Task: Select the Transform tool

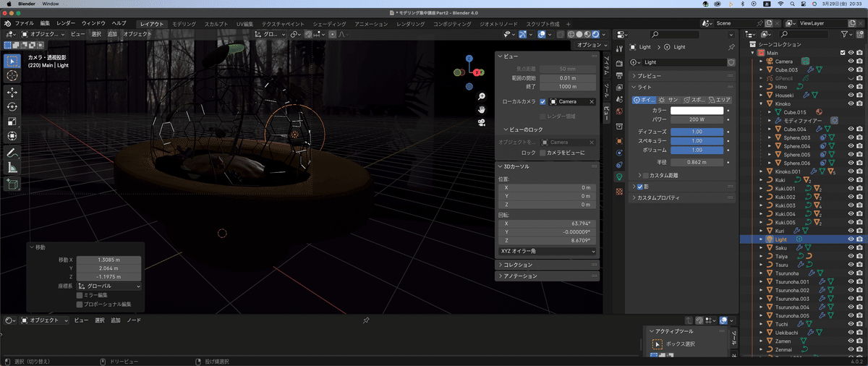Action: 12,136
